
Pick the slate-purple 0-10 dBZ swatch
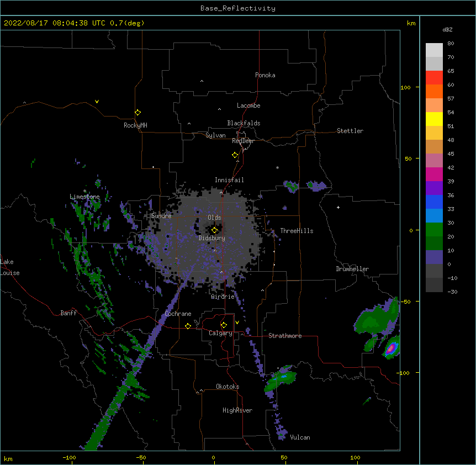[434, 257]
